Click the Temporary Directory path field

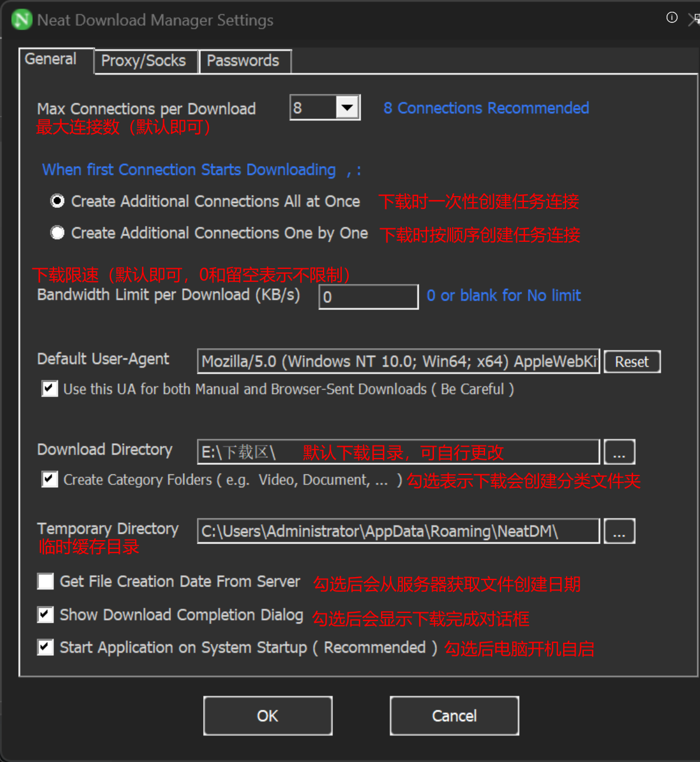pyautogui.click(x=398, y=531)
